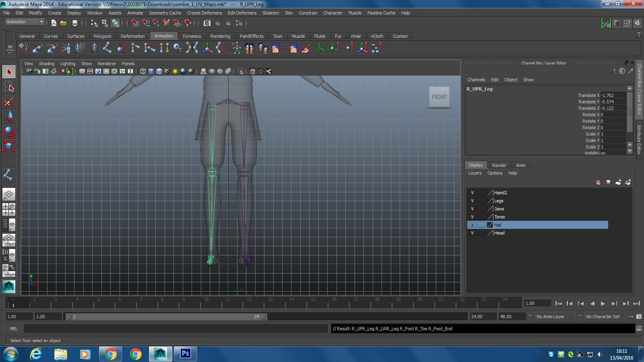Viewport: 644px width, 362px height.
Task: Choose the Paint Selection tool
Action: click(x=9, y=101)
